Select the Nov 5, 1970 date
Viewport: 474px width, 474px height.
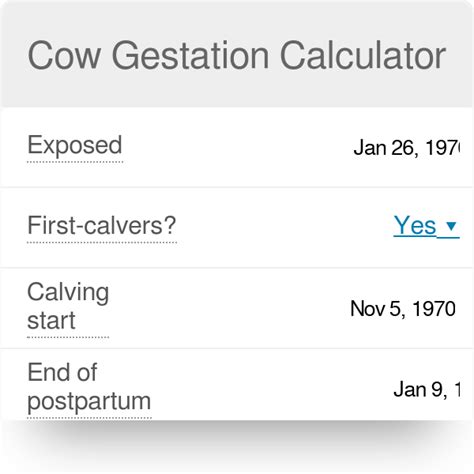403,308
